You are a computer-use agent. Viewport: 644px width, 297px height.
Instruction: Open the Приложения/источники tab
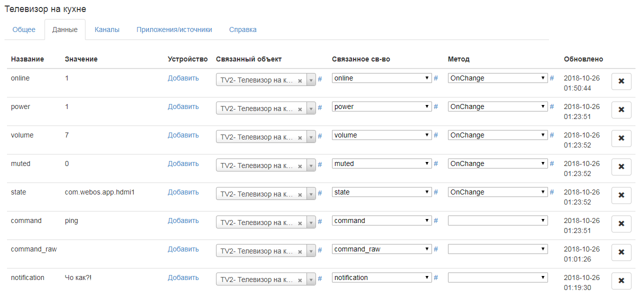[174, 29]
